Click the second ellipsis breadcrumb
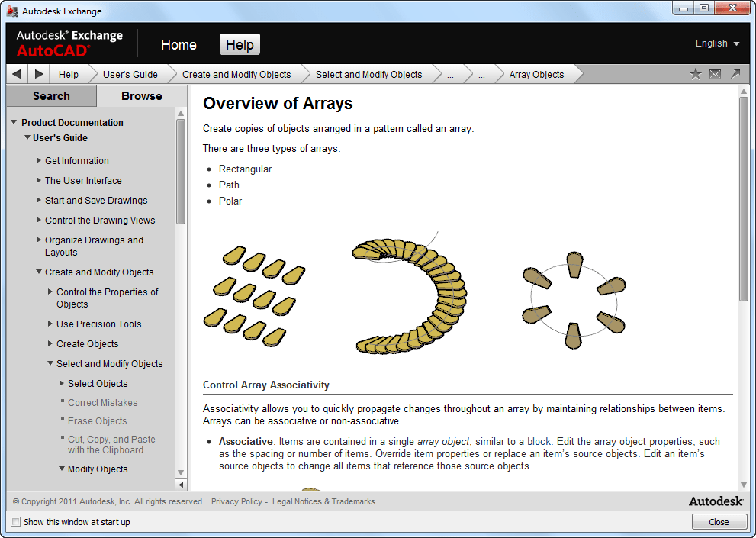This screenshot has width=756, height=538. [x=481, y=76]
